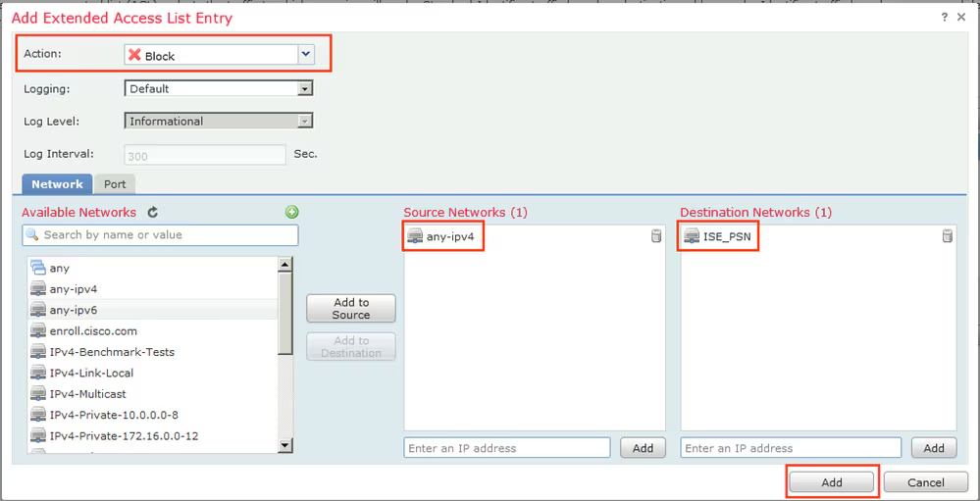
Task: Remove ISE_PSN using its trash icon
Action: (x=947, y=236)
